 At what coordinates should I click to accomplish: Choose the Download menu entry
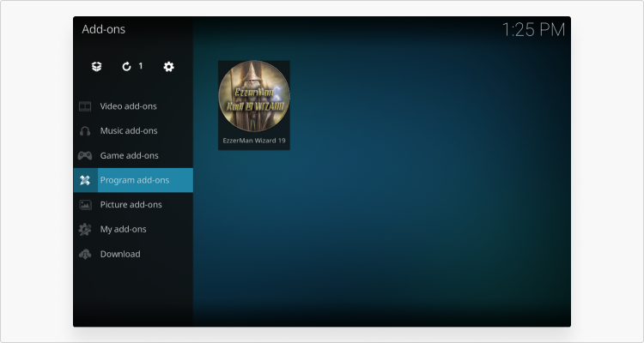(x=133, y=254)
